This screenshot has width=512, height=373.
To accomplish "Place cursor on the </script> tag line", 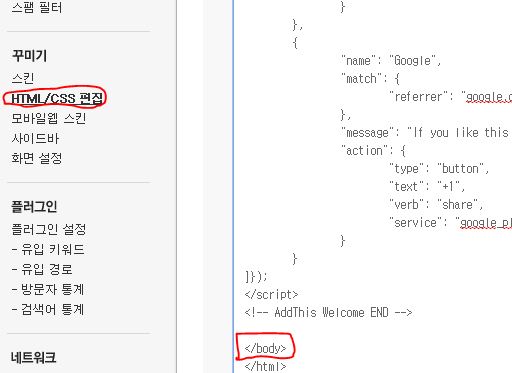I will [x=271, y=294].
